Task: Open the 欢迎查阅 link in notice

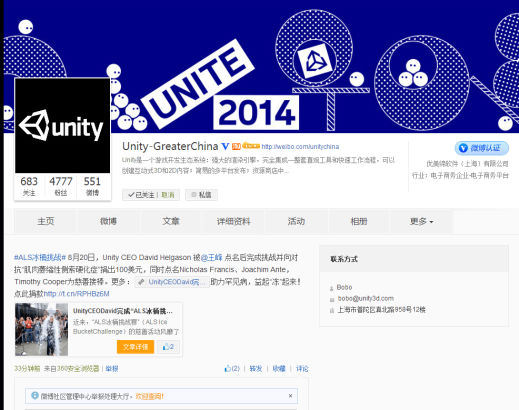Action: tap(149, 396)
